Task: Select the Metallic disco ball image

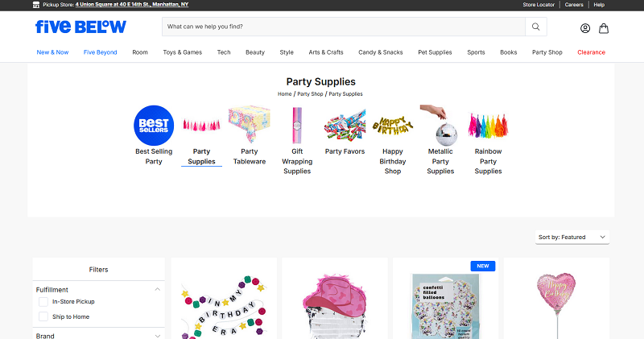Action: 440,126
